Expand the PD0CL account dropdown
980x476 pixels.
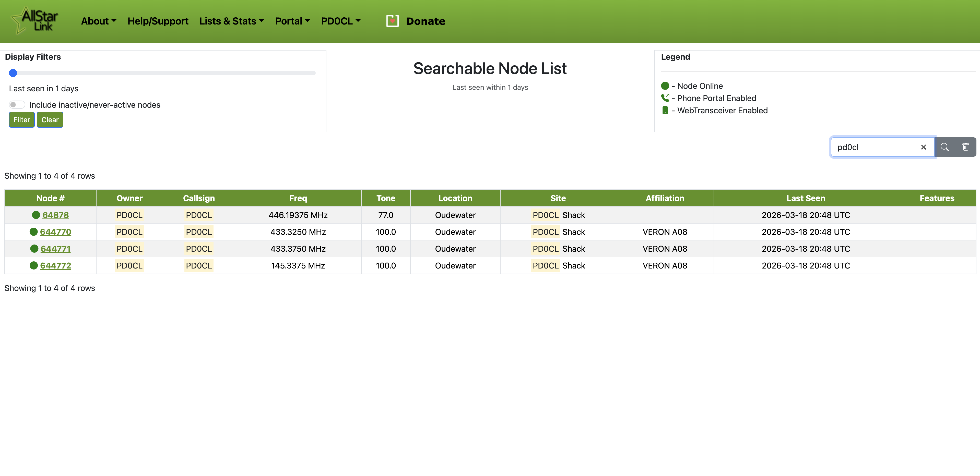click(x=340, y=21)
